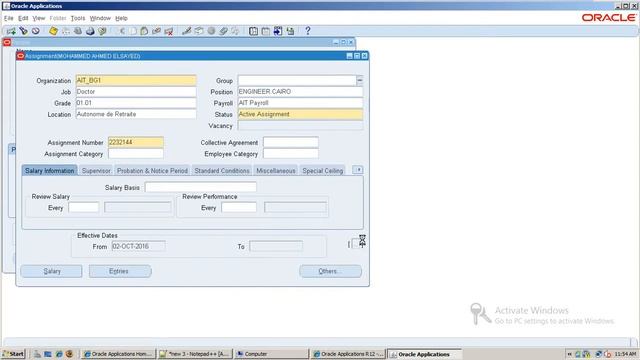Click the Job field containing Doctor

(136, 92)
